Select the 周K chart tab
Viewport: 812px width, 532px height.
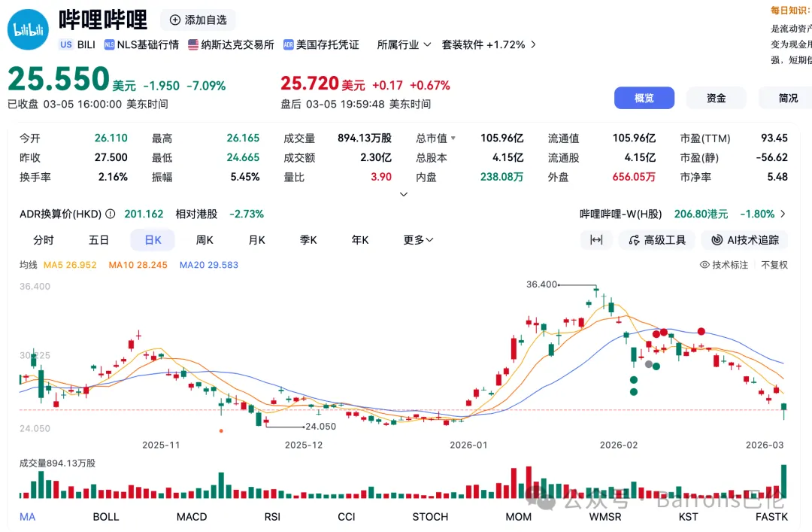point(205,240)
